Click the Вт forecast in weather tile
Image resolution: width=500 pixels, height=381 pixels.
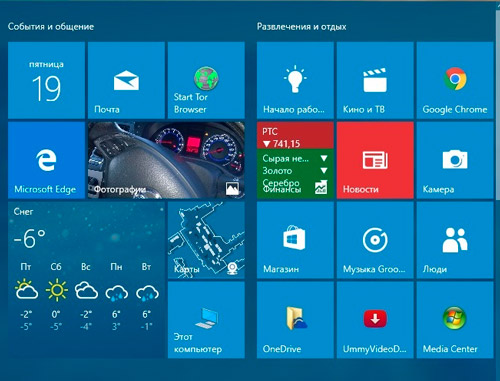click(147, 297)
